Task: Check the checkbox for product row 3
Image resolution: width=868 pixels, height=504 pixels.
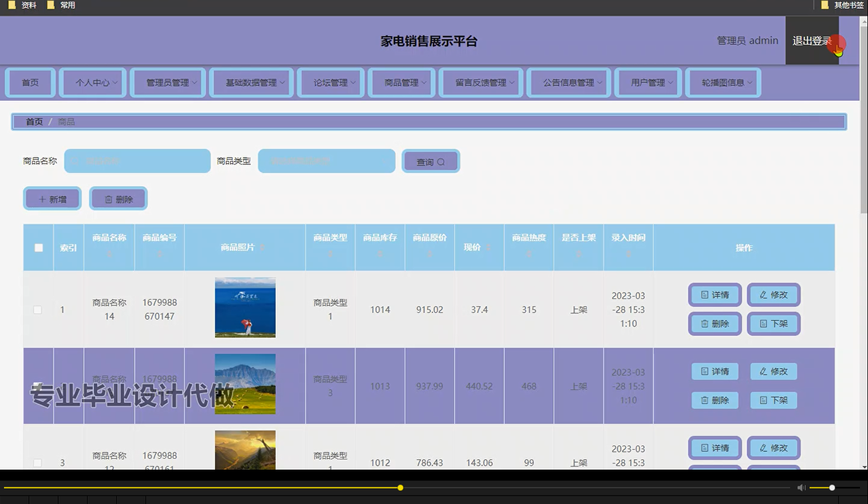Action: [38, 463]
